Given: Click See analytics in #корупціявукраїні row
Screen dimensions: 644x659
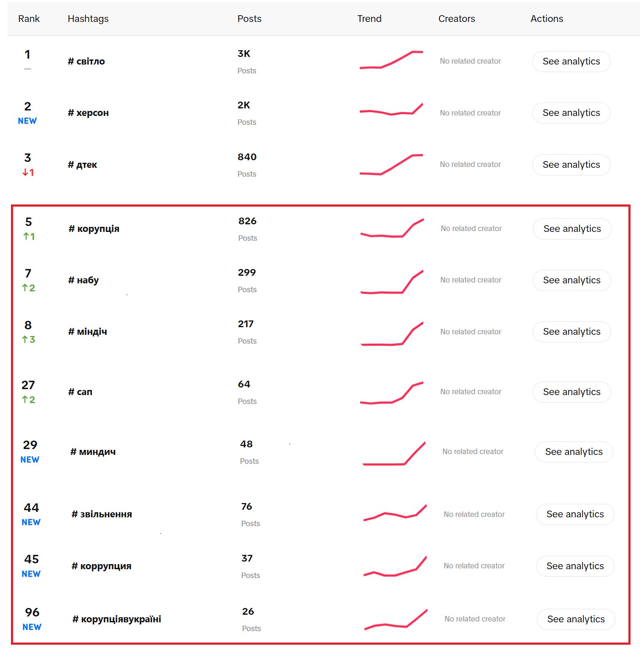Looking at the screenshot, I should pos(575,619).
